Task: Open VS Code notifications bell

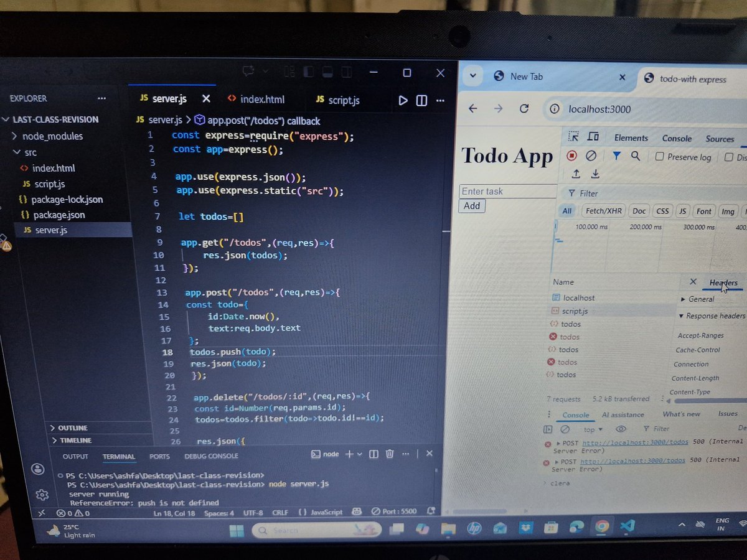Action: pyautogui.click(x=432, y=511)
